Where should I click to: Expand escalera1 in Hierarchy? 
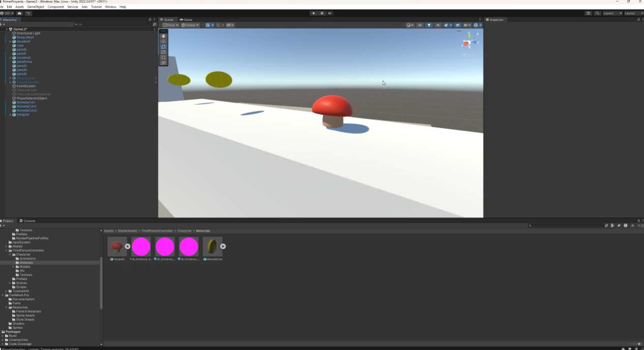coord(10,41)
